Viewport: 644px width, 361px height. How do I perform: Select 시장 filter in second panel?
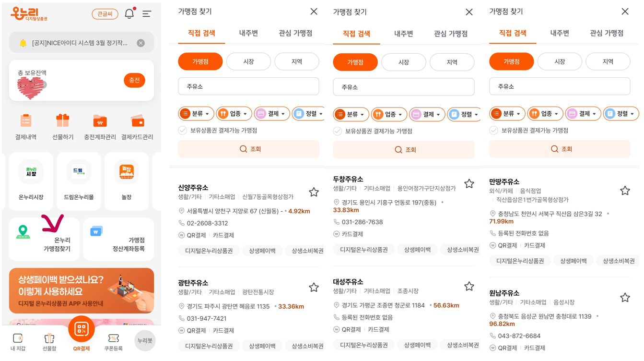pos(404,62)
